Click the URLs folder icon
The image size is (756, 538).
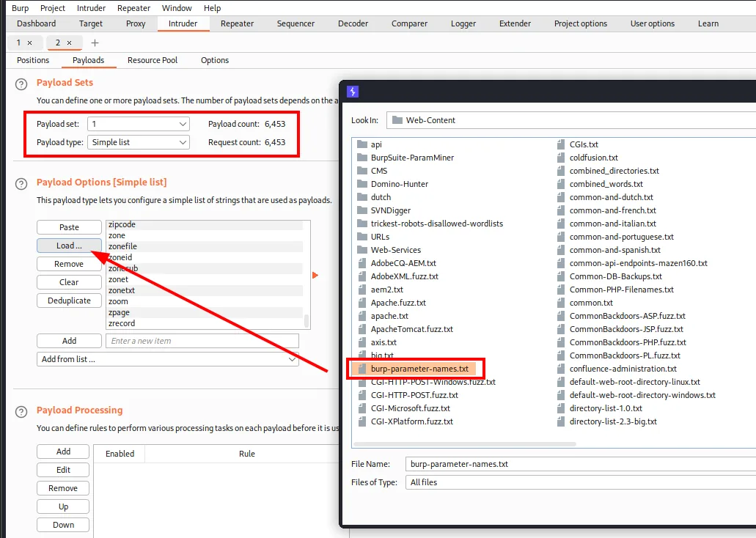[362, 237]
